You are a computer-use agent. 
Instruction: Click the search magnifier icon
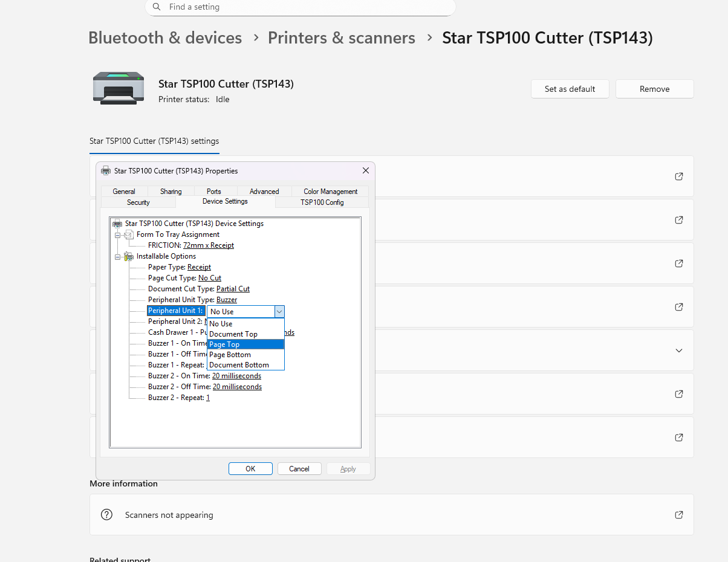pos(157,7)
